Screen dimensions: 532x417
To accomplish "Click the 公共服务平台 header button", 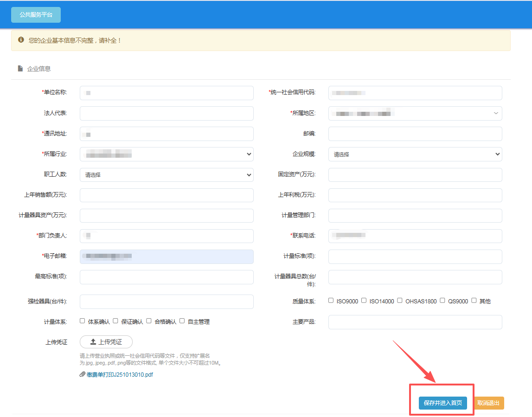I will [37, 15].
